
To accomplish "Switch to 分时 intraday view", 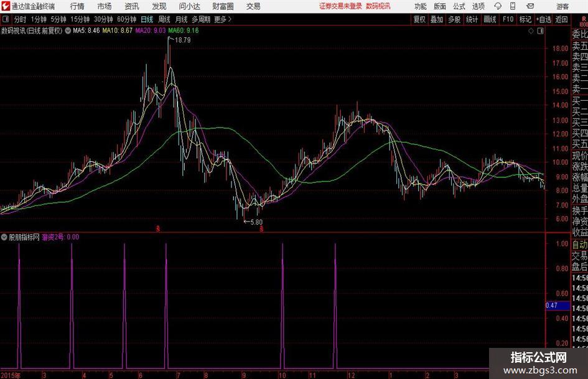I will point(21,19).
